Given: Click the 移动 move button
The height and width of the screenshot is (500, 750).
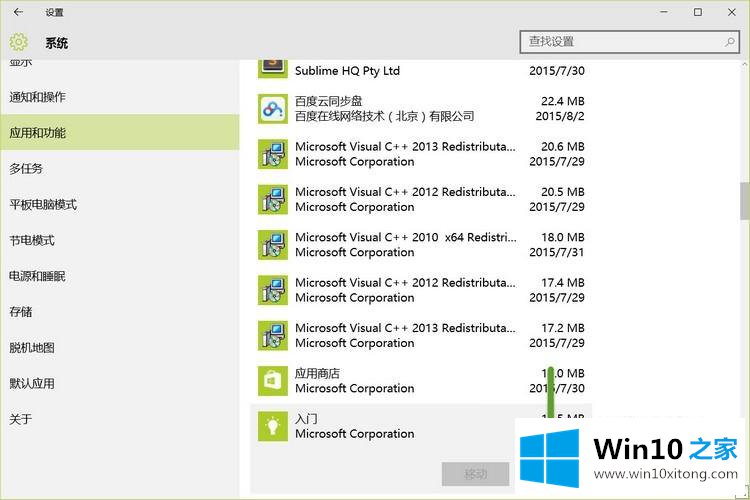Looking at the screenshot, I should coord(475,474).
